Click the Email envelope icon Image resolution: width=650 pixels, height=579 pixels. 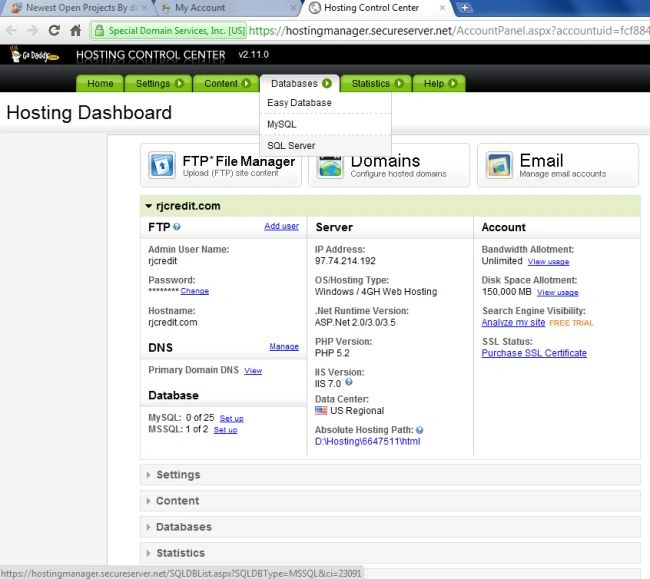tap(499, 165)
